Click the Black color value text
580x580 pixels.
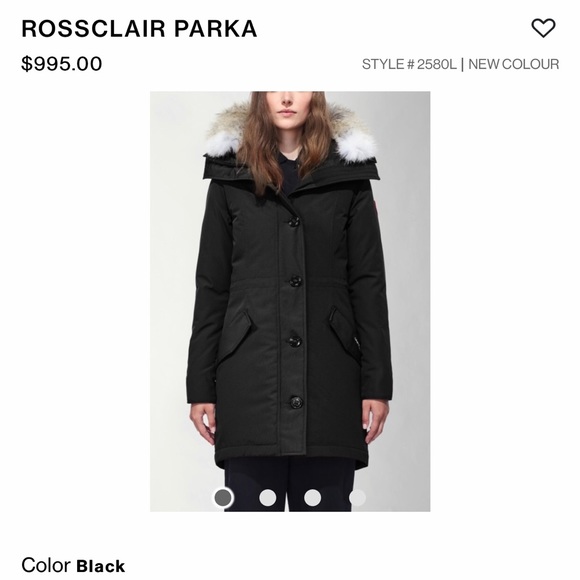coord(100,566)
